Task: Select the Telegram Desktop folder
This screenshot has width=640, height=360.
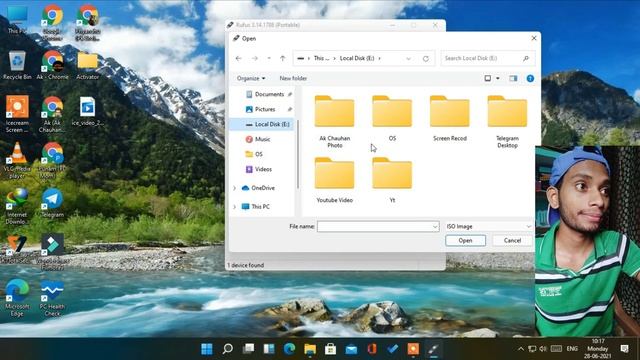Action: (507, 121)
